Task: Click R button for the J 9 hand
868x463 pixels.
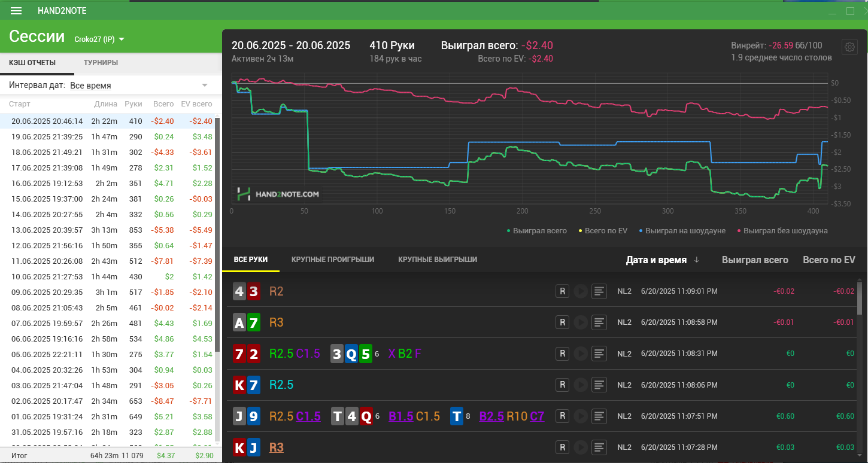Action: click(562, 416)
